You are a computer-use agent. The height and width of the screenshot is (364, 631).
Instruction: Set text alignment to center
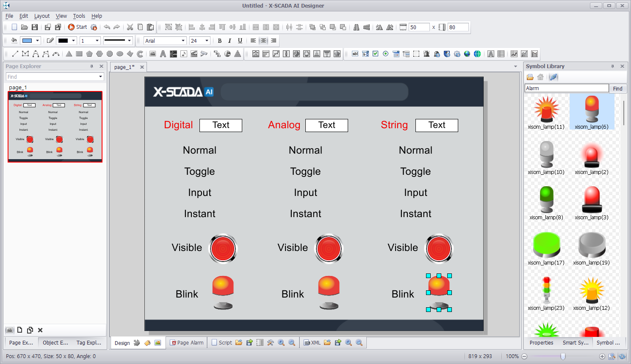click(x=263, y=41)
